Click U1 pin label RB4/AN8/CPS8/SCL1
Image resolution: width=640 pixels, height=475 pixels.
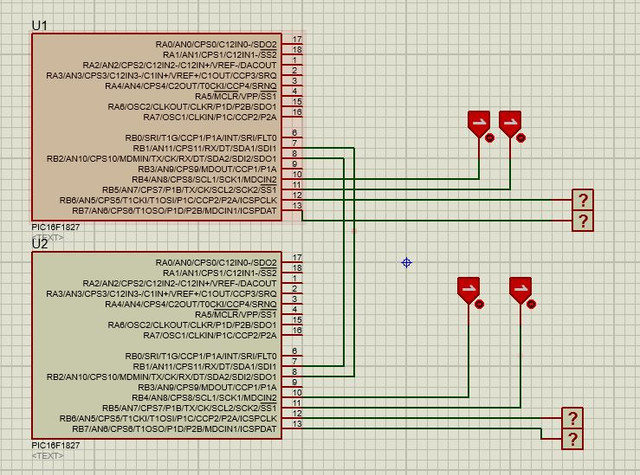click(204, 180)
